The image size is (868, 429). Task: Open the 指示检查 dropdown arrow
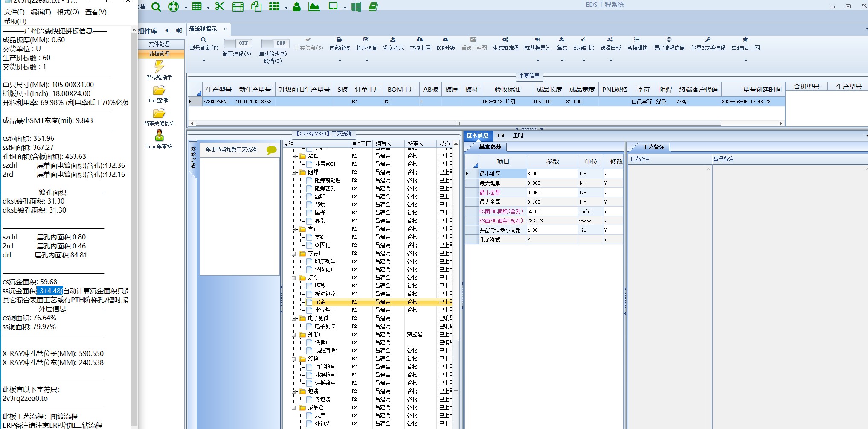click(x=366, y=61)
